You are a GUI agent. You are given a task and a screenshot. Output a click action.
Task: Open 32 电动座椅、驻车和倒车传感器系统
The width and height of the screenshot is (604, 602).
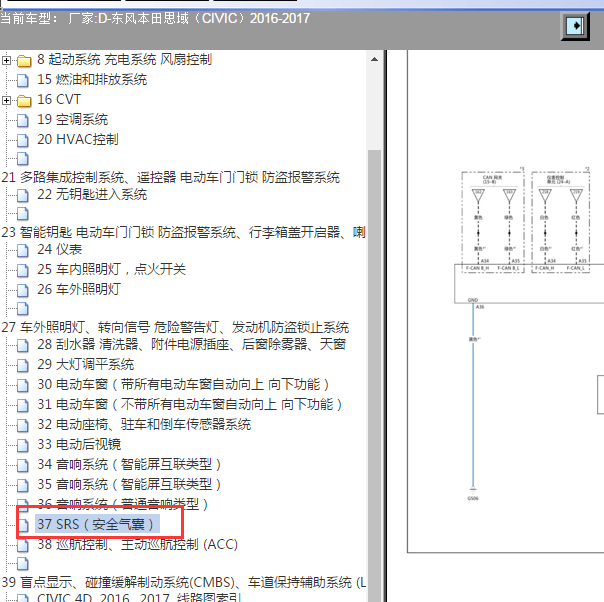click(x=144, y=425)
